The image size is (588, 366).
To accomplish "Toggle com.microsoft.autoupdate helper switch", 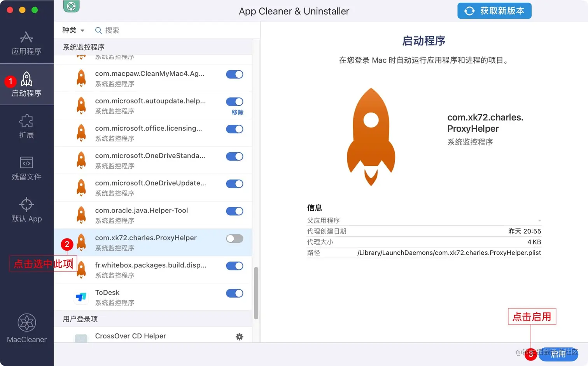I will (234, 102).
